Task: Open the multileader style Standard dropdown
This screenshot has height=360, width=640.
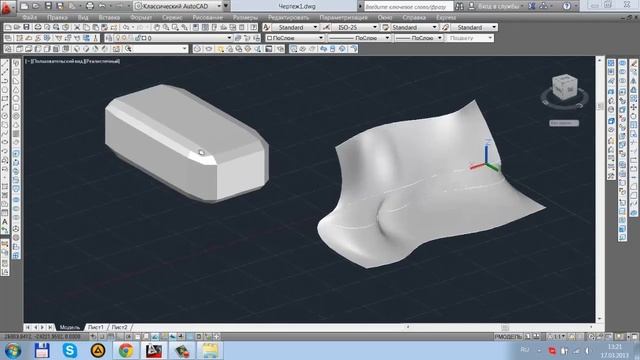Action: (x=473, y=27)
